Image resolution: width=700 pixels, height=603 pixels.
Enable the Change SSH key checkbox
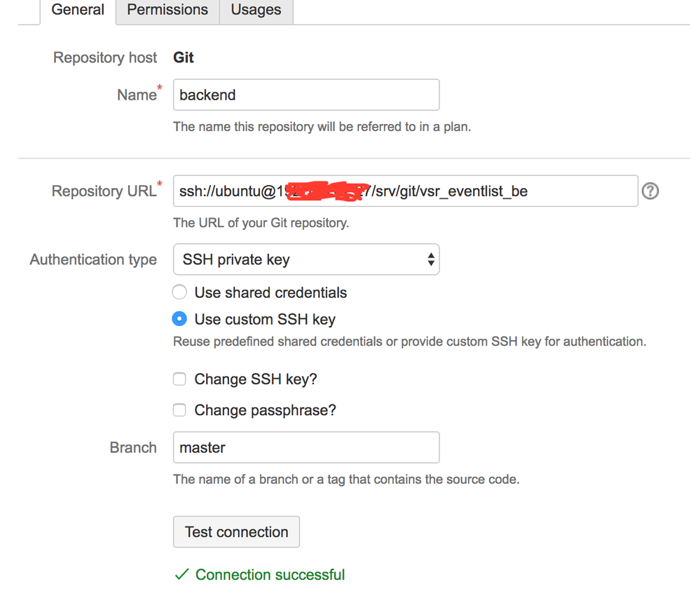[x=179, y=379]
